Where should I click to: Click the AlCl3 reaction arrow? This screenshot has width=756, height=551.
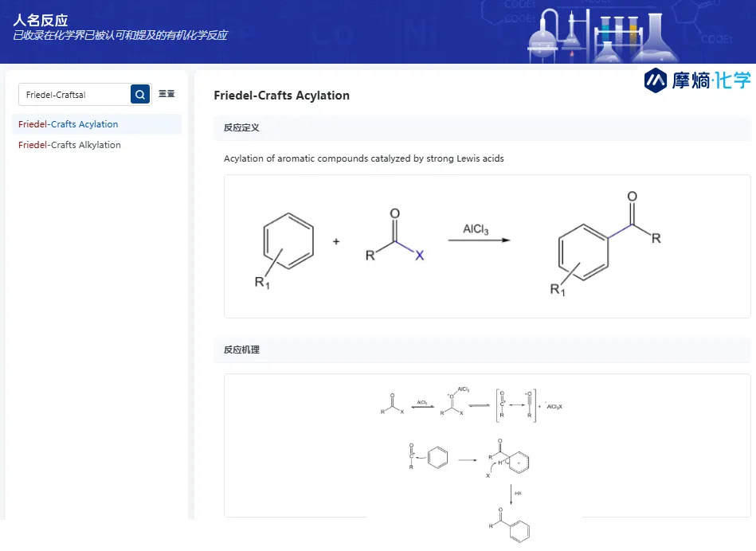coord(478,237)
